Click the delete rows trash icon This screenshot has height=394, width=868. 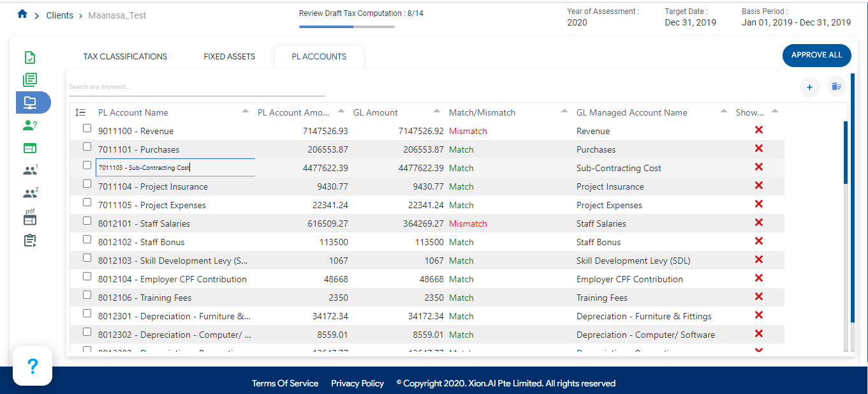(836, 86)
